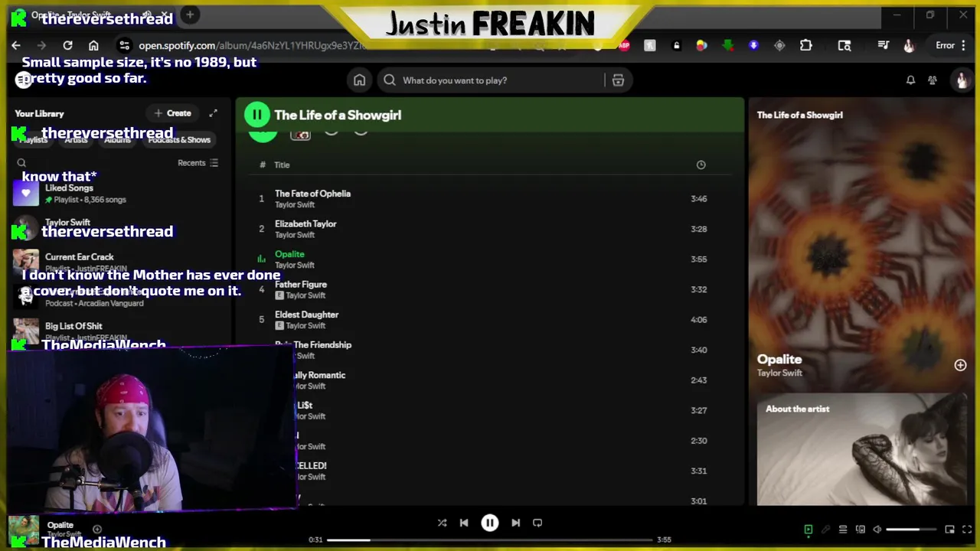Pause playback with the green header button
Screen dimensions: 980x551
coord(257,115)
